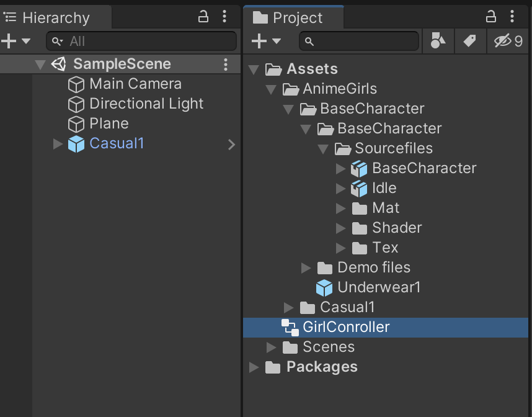Focus the Project search field
This screenshot has height=417, width=532.
359,41
